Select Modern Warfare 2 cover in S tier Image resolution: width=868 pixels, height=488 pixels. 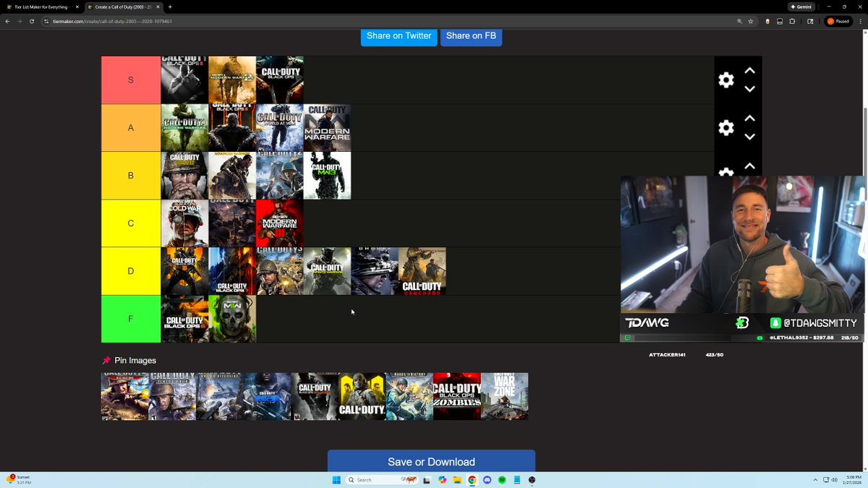(232, 80)
